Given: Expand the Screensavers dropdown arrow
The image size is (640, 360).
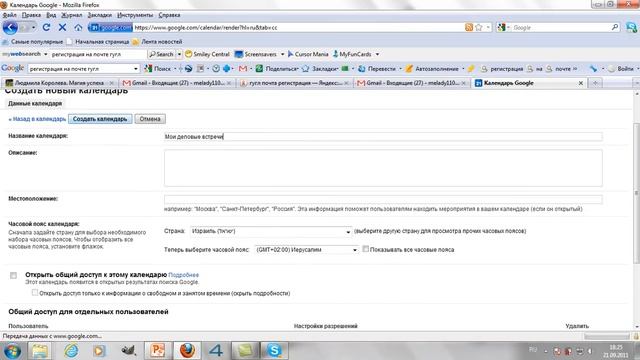Looking at the screenshot, I should click(x=282, y=54).
